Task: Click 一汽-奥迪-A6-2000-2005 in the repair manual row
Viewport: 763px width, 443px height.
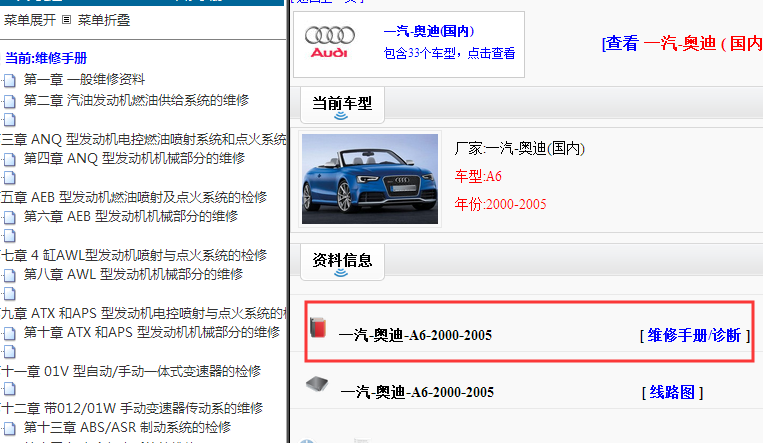Action: (x=416, y=335)
